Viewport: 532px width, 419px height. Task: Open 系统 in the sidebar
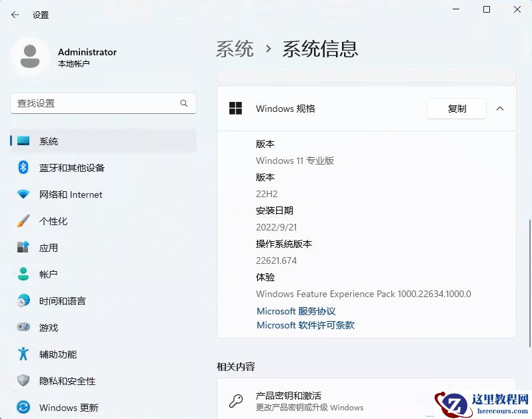103,141
